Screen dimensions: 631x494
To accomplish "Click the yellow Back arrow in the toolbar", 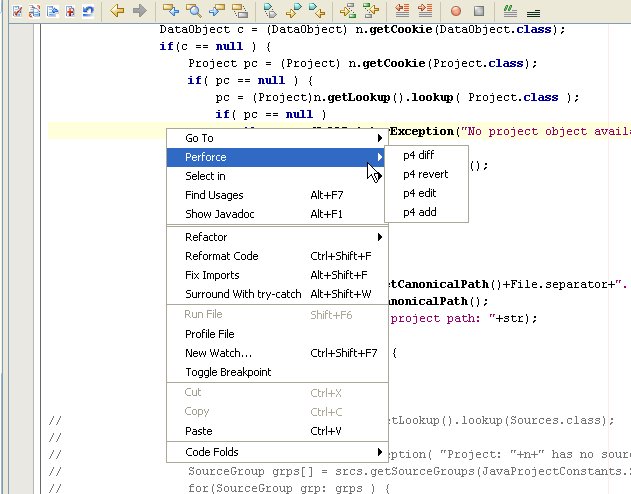I will [117, 10].
